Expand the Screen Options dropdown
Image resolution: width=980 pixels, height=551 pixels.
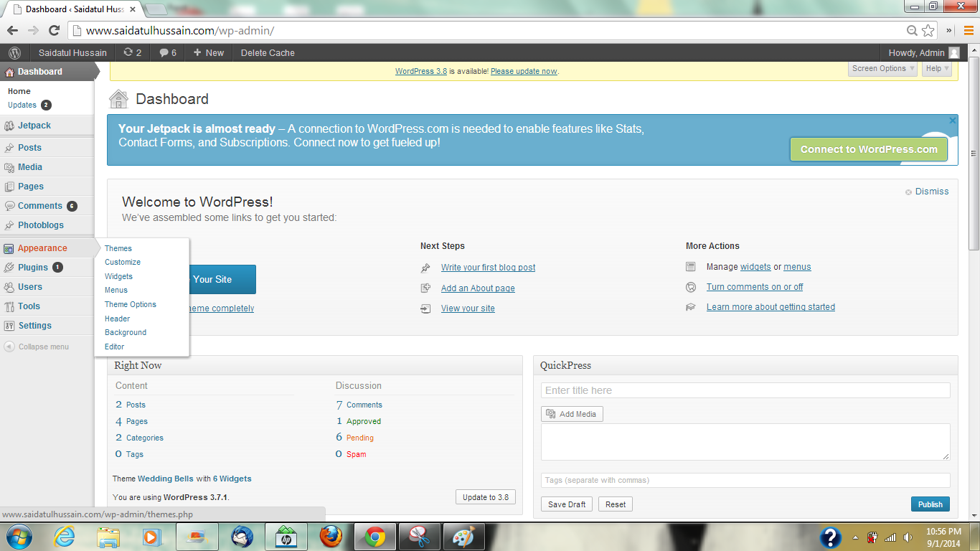click(883, 68)
